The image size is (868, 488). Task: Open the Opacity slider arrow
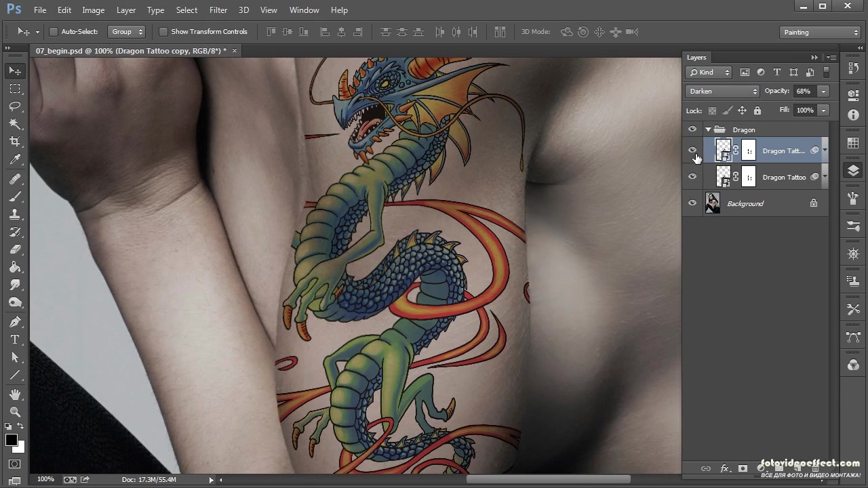[x=823, y=91]
